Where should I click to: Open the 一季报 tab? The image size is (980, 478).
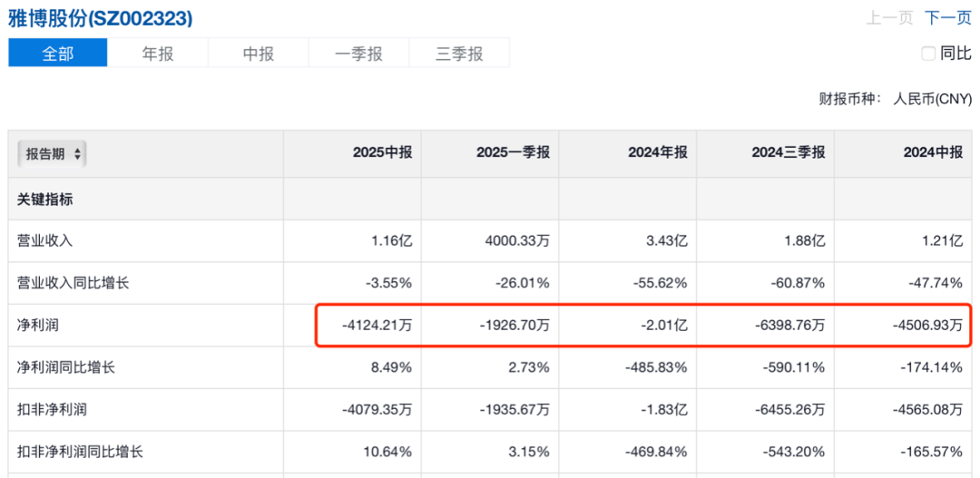point(358,54)
